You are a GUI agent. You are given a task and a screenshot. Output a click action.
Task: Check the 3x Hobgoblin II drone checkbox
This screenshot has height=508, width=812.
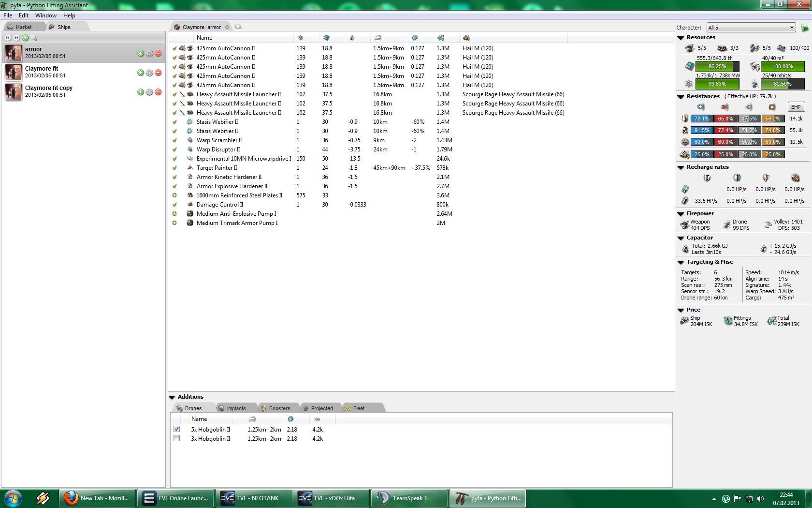pos(177,438)
